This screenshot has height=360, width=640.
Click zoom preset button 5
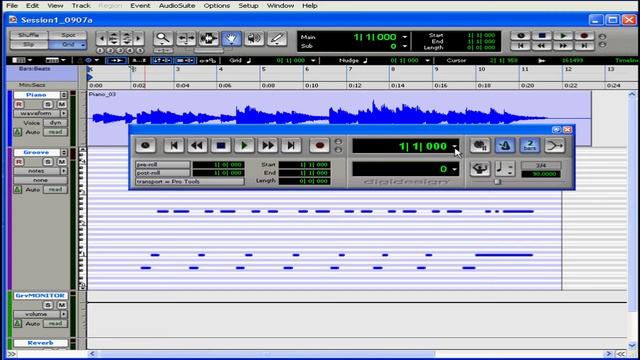[x=140, y=51]
